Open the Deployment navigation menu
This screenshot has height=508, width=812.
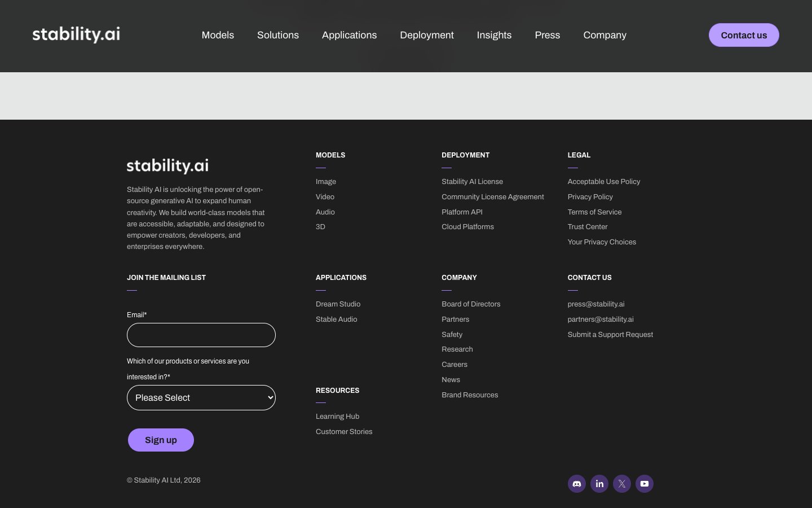click(x=427, y=35)
